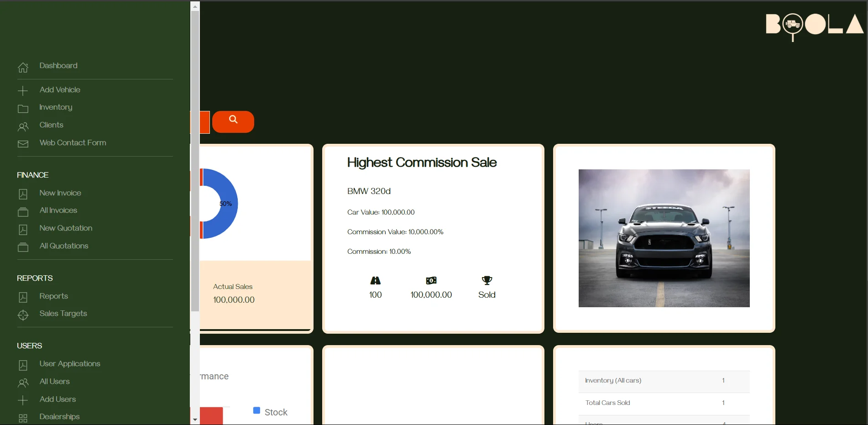The height and width of the screenshot is (425, 868).
Task: Click the plus icon beside Add Vehicle
Action: (23, 91)
